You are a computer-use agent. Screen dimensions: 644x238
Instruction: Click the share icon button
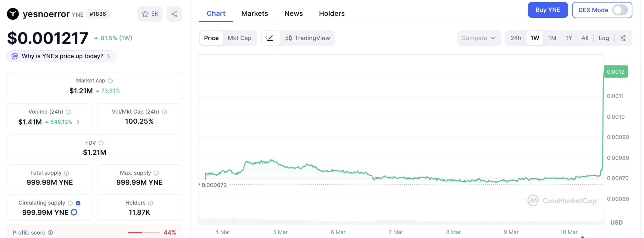[175, 14]
